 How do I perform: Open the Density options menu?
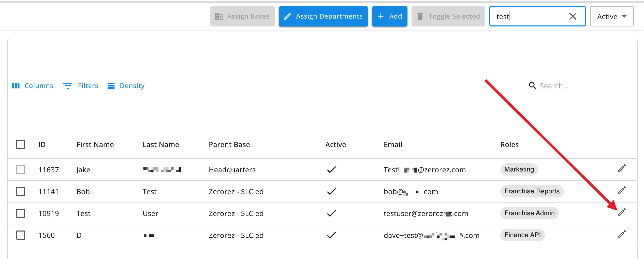(x=126, y=86)
